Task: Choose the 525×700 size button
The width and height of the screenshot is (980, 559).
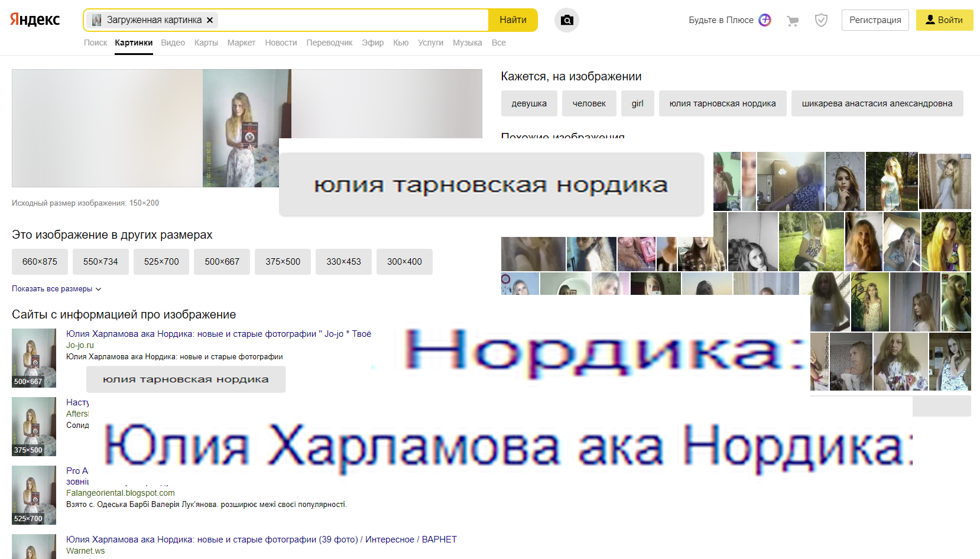Action: (161, 262)
